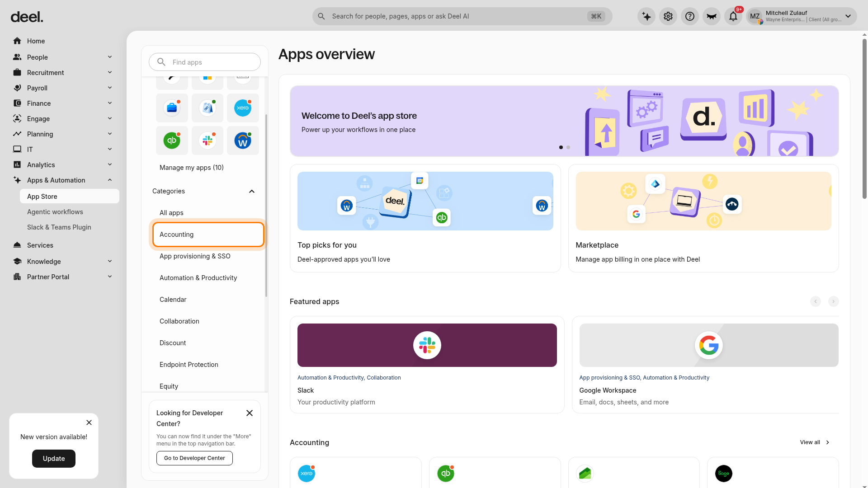This screenshot has width=868, height=488.
Task: Open the account switcher dropdown arrow
Action: coord(848,16)
